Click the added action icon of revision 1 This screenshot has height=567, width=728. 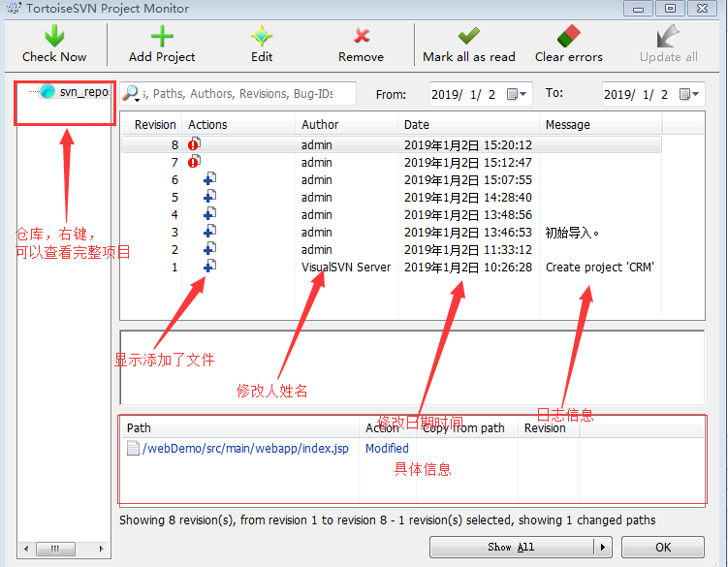click(209, 267)
